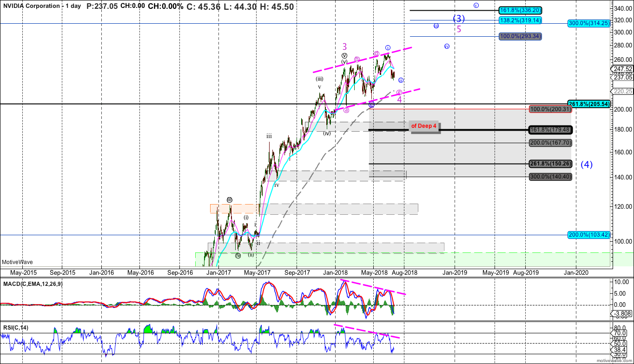Click the H: 45.50 high value

(x=277, y=7)
